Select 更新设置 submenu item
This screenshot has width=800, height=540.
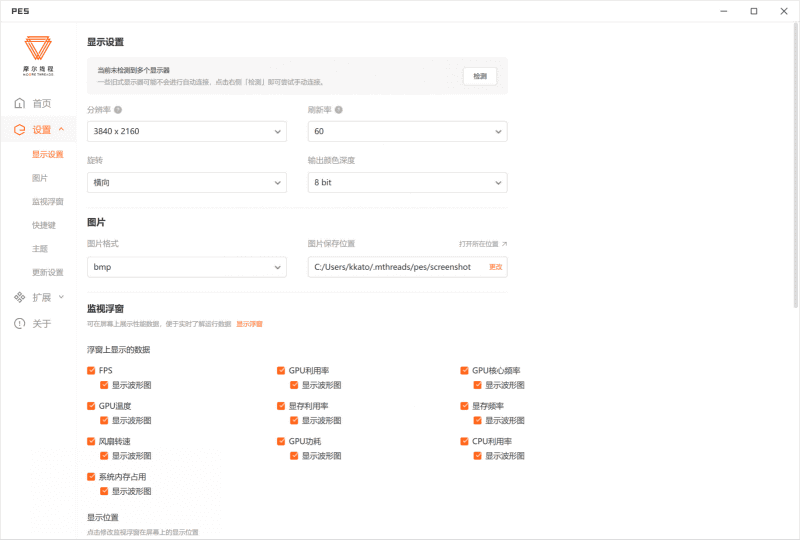pyautogui.click(x=47, y=272)
